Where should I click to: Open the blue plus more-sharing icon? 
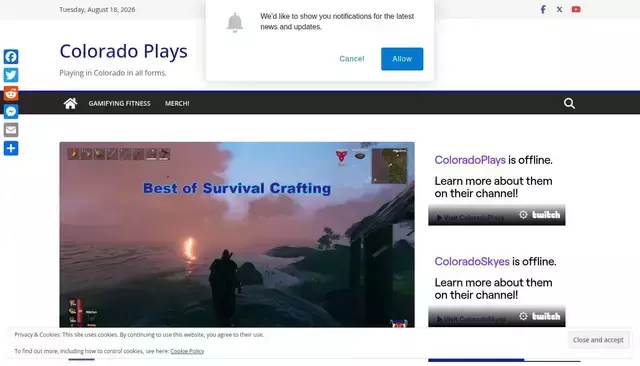click(x=11, y=148)
